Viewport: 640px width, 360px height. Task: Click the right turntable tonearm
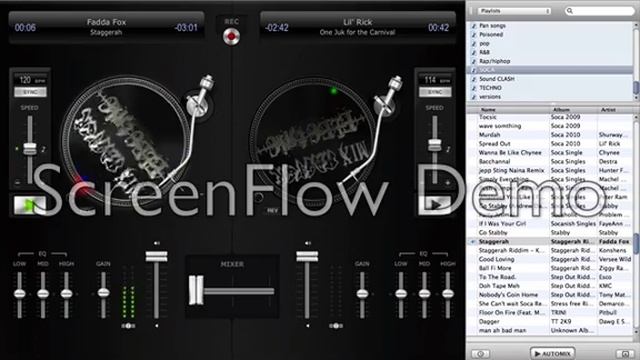pos(378,130)
